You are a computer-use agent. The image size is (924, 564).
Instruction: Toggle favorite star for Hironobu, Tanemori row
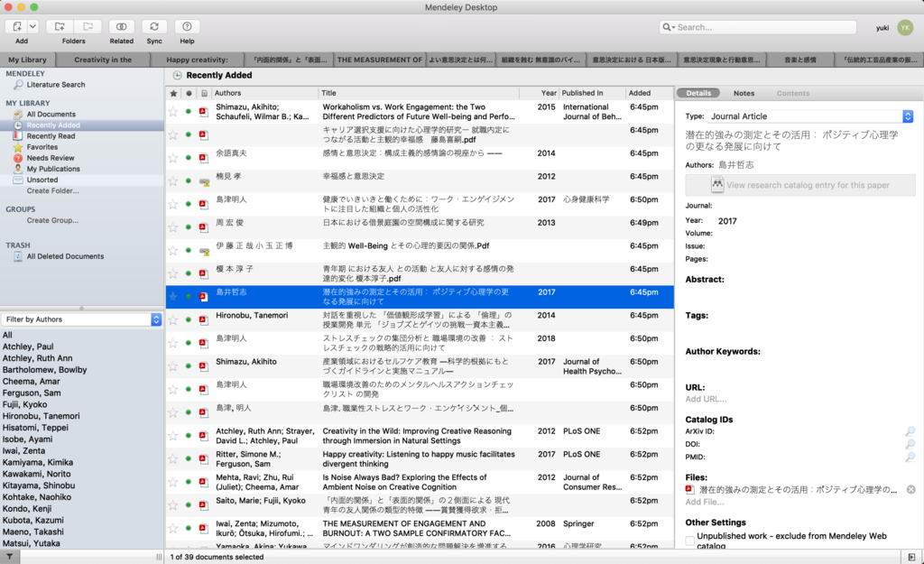tap(173, 319)
